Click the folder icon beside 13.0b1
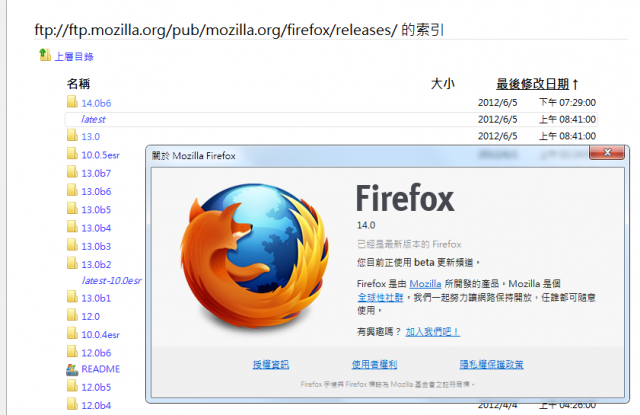 (72, 297)
